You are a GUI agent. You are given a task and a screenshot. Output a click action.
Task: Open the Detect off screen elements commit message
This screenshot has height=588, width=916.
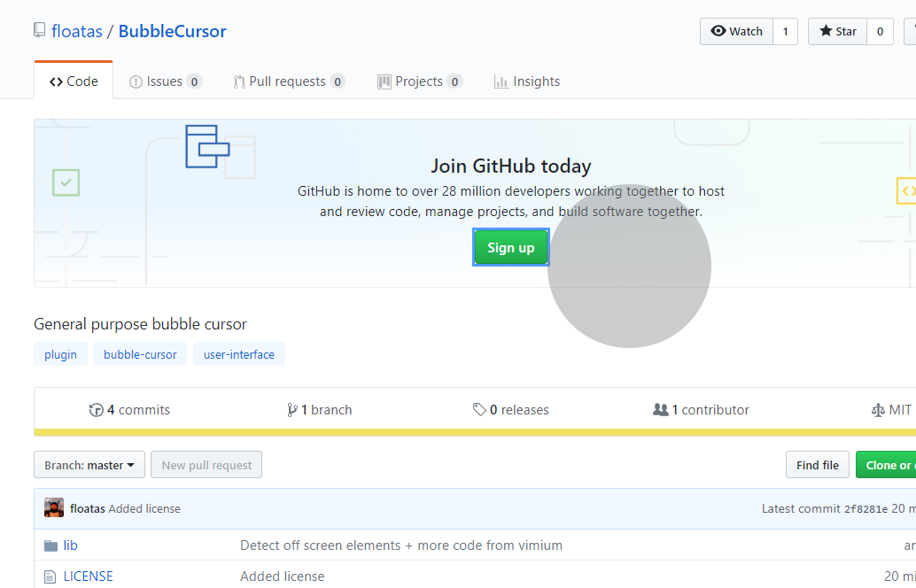[401, 545]
